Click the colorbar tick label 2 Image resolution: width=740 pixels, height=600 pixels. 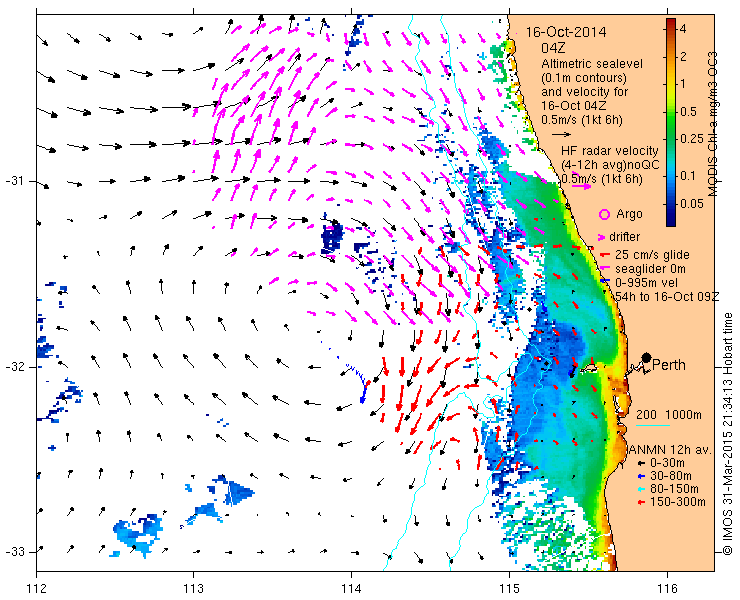[x=683, y=56]
